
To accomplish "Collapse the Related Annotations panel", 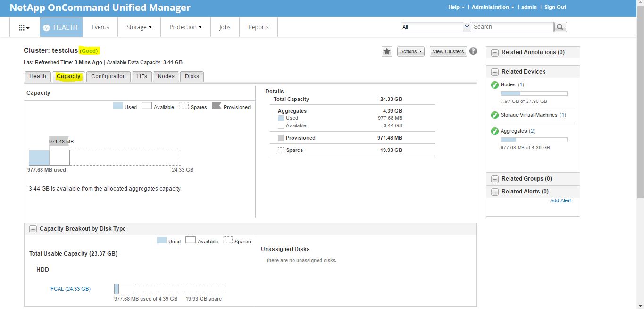I will (x=495, y=53).
